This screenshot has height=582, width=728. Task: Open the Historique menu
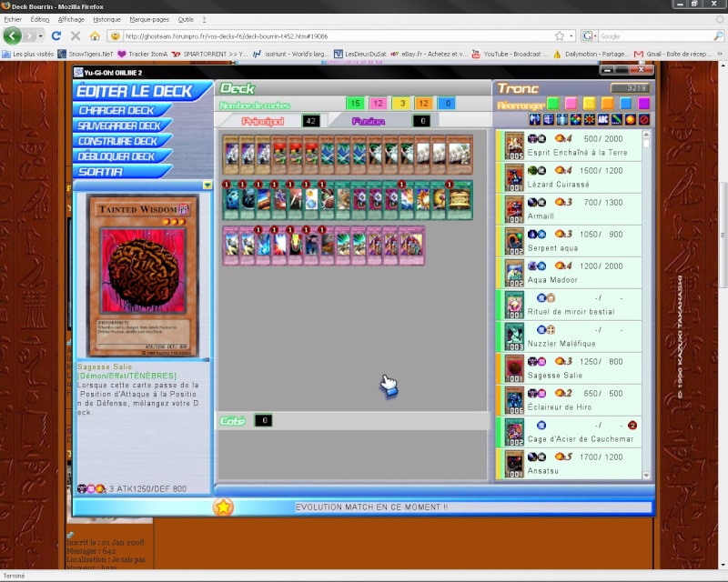[106, 19]
